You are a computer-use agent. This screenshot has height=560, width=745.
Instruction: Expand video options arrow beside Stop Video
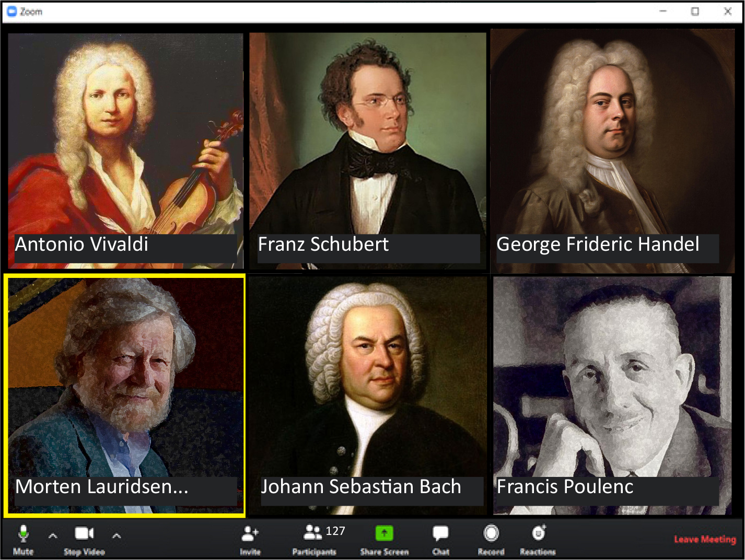click(117, 535)
